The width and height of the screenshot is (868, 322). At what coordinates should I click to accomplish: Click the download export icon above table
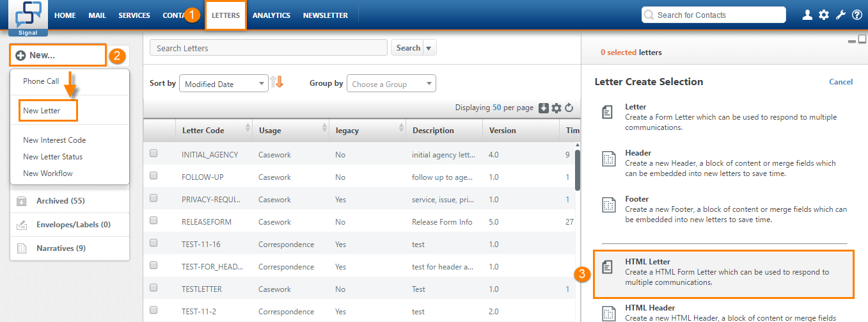[544, 108]
